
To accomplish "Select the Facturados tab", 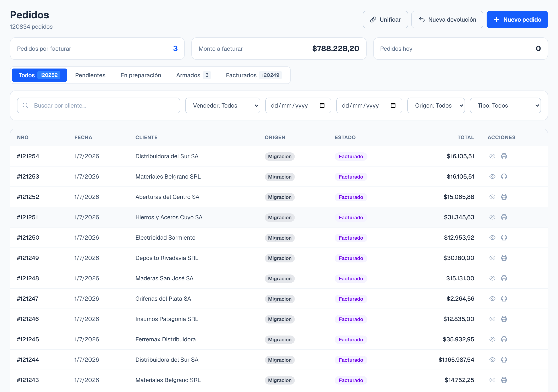I will pos(254,75).
